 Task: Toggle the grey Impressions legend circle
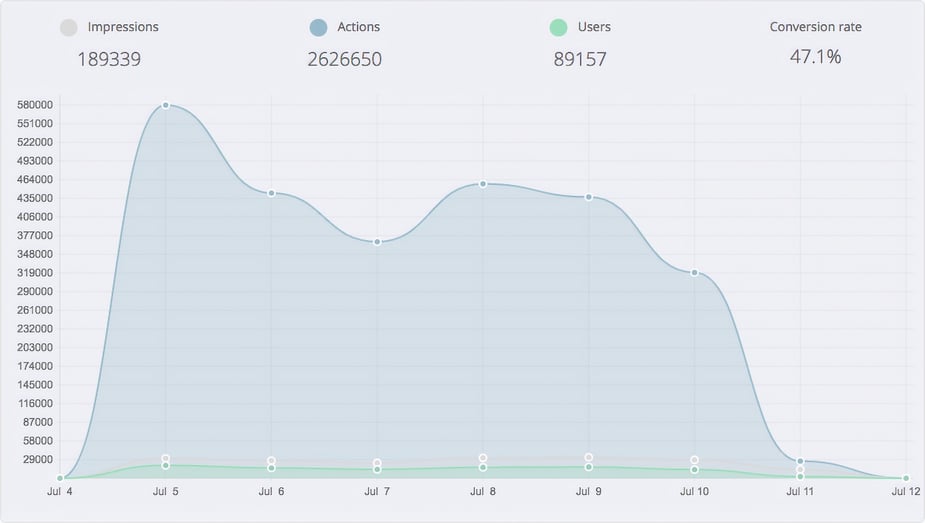click(68, 28)
